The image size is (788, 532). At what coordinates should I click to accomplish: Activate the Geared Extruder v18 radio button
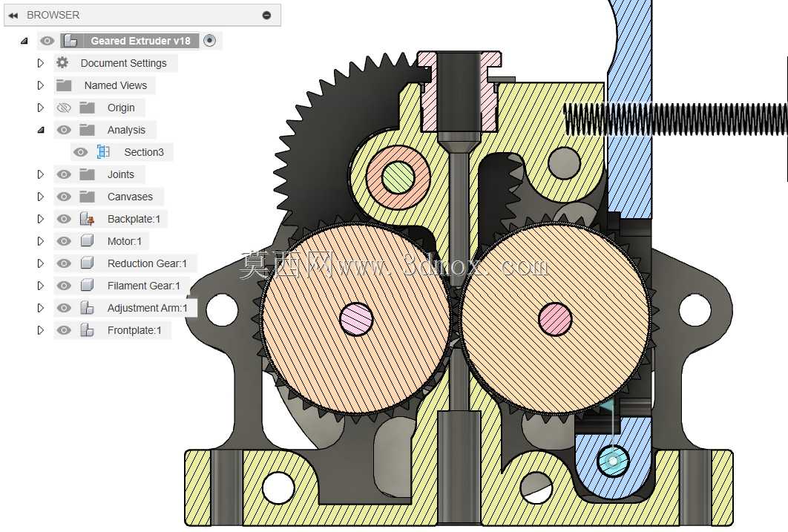pyautogui.click(x=209, y=41)
